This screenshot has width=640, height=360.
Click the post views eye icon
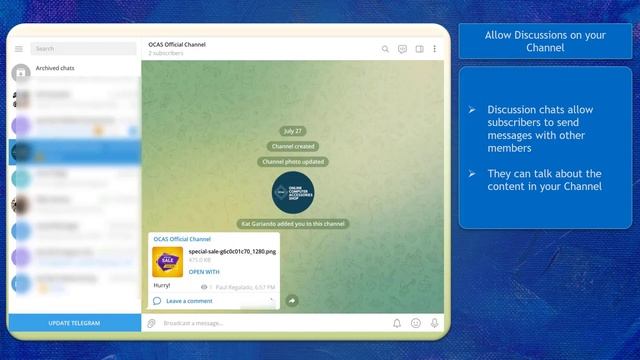204,287
